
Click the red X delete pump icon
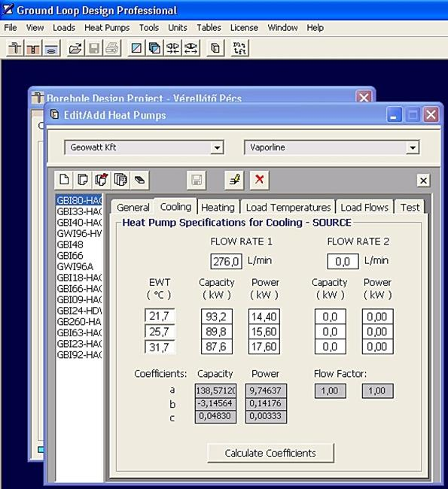pyautogui.click(x=259, y=180)
